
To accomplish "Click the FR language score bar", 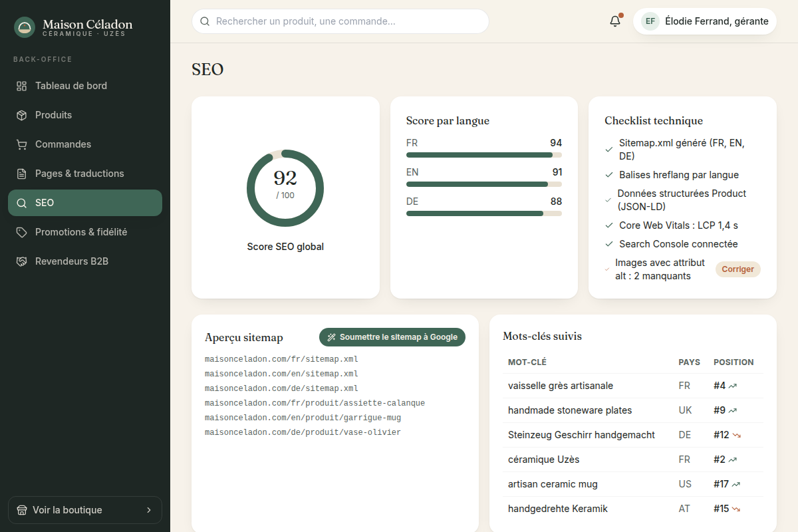I will click(x=484, y=155).
